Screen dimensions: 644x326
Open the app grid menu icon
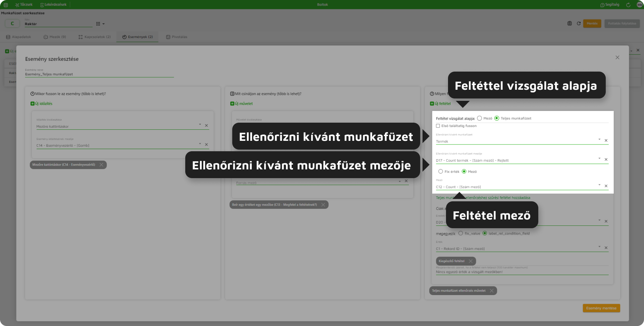pos(6,5)
